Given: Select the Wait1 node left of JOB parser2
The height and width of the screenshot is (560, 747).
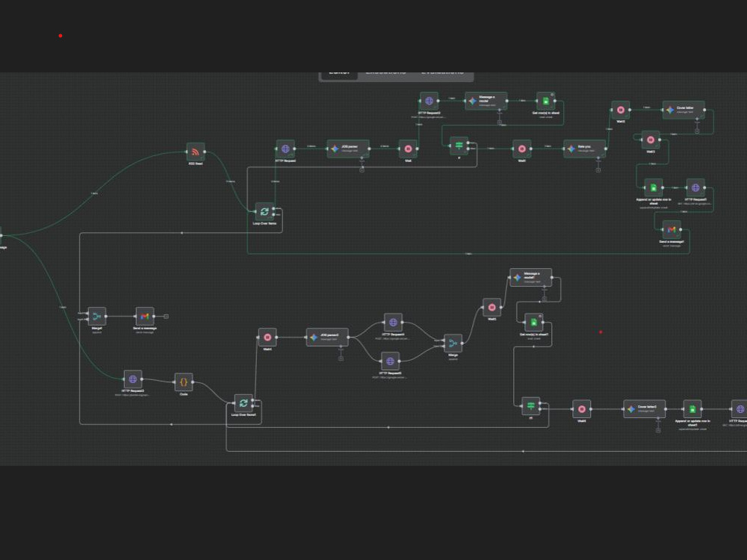Looking at the screenshot, I should tap(267, 337).
